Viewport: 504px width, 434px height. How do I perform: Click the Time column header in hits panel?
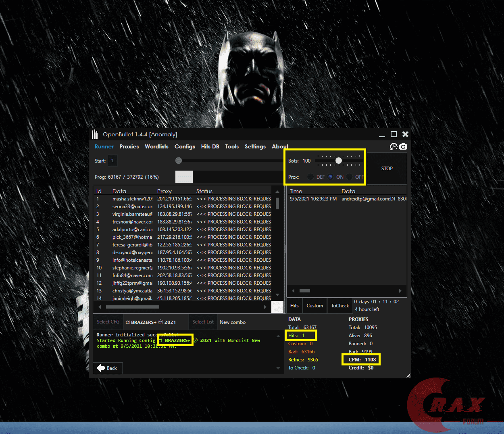click(296, 191)
